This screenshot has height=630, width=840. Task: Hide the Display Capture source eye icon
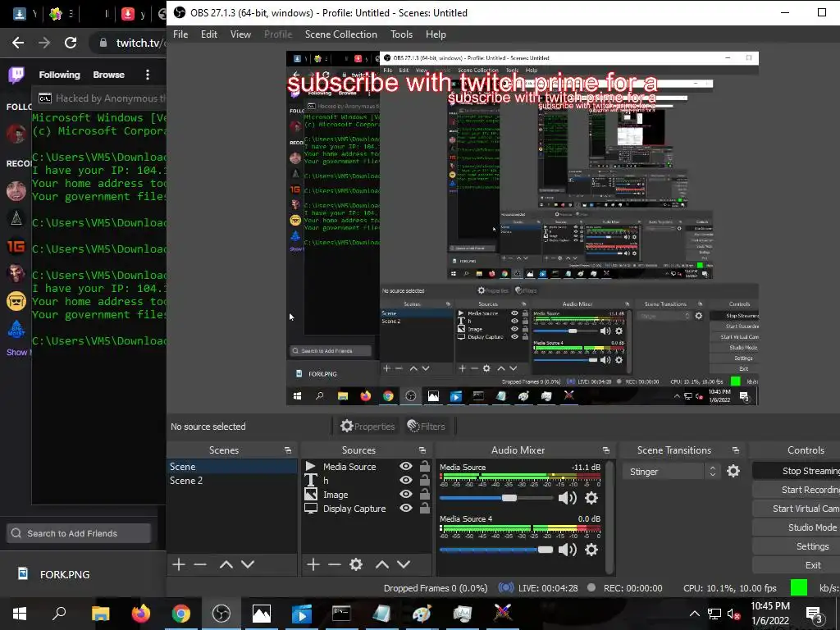click(406, 509)
